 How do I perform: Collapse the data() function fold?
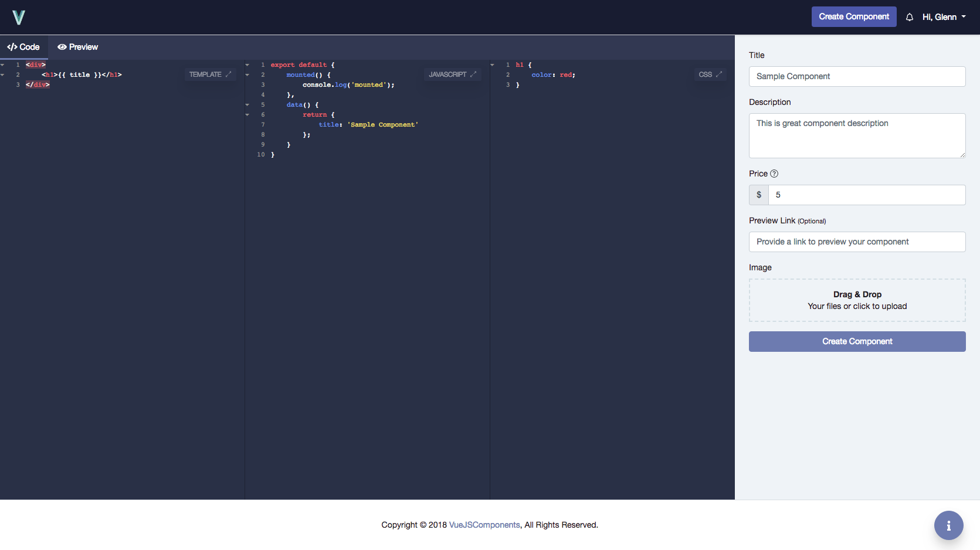tap(247, 104)
